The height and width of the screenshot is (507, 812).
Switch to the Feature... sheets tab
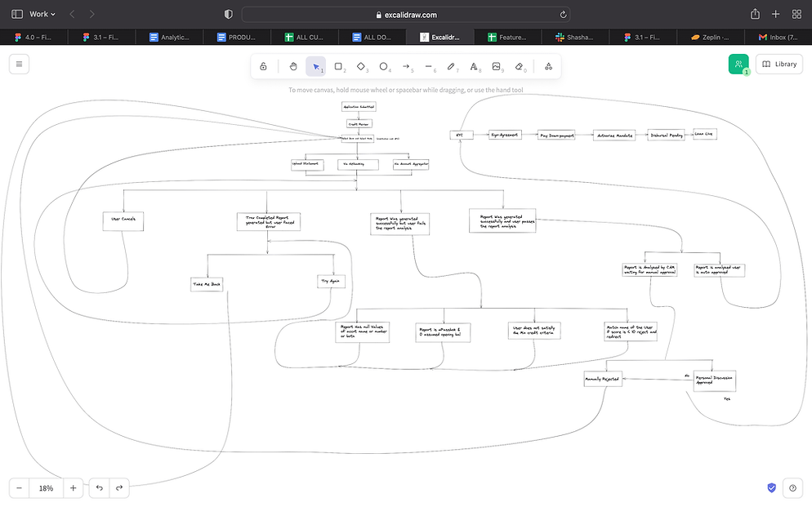507,38
